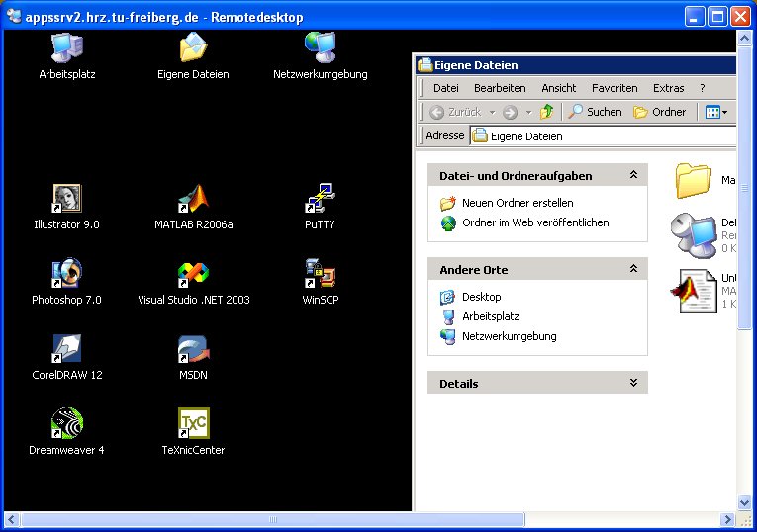Open the Extras menu
The height and width of the screenshot is (532, 757).
tap(669, 88)
